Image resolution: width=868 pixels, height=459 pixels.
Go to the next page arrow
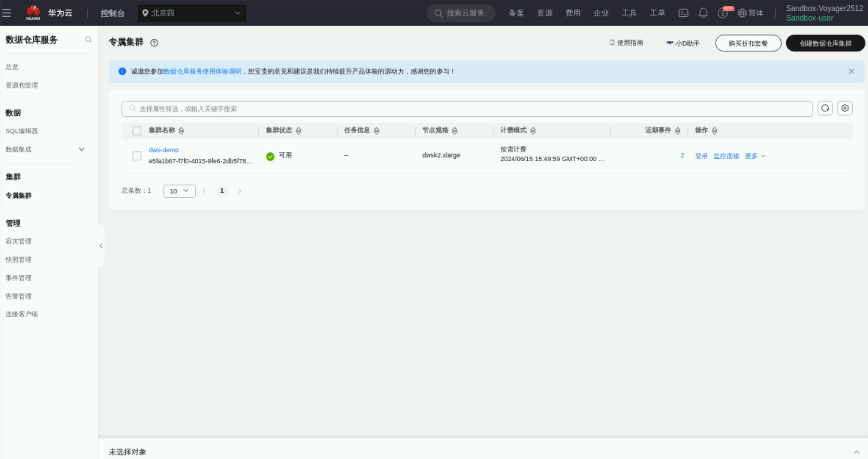pos(240,191)
